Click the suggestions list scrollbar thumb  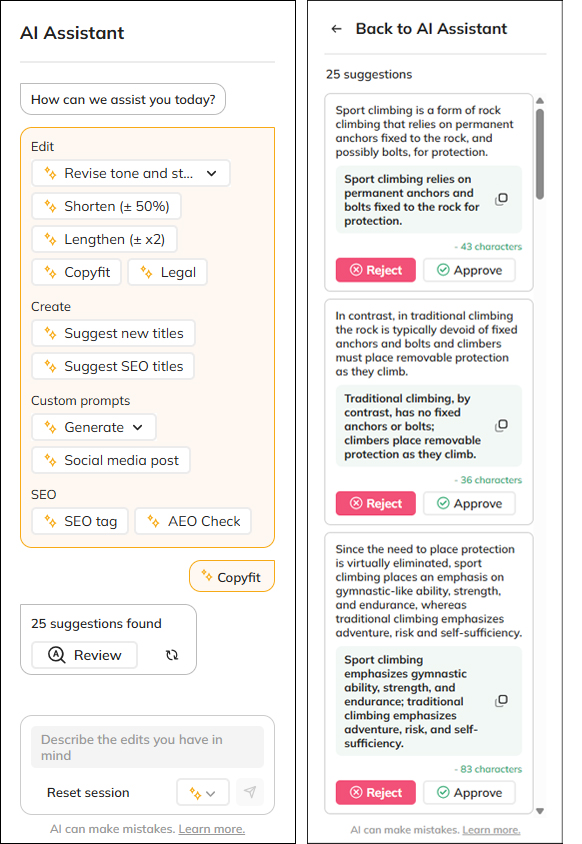click(x=540, y=154)
